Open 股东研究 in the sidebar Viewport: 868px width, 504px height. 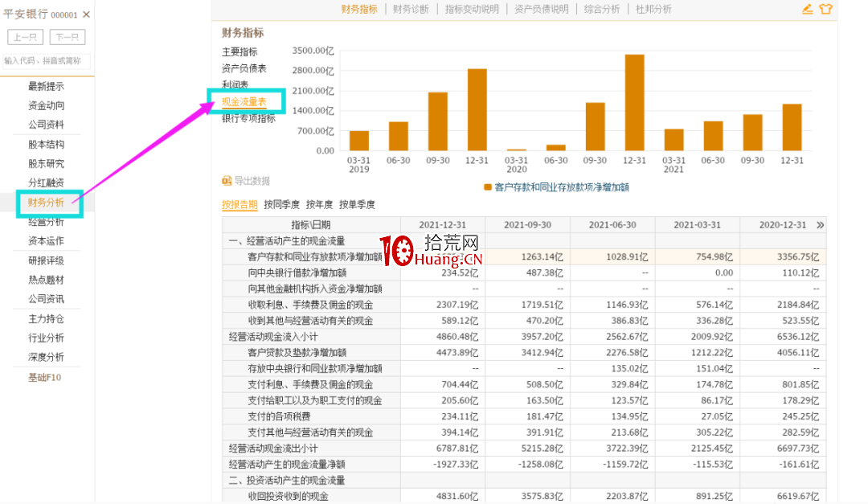coord(46,164)
